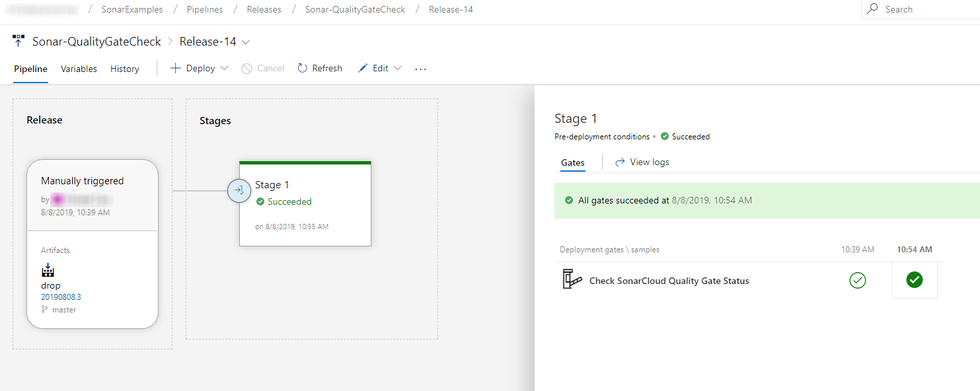Click the Artifacts label on release card

tap(56, 250)
